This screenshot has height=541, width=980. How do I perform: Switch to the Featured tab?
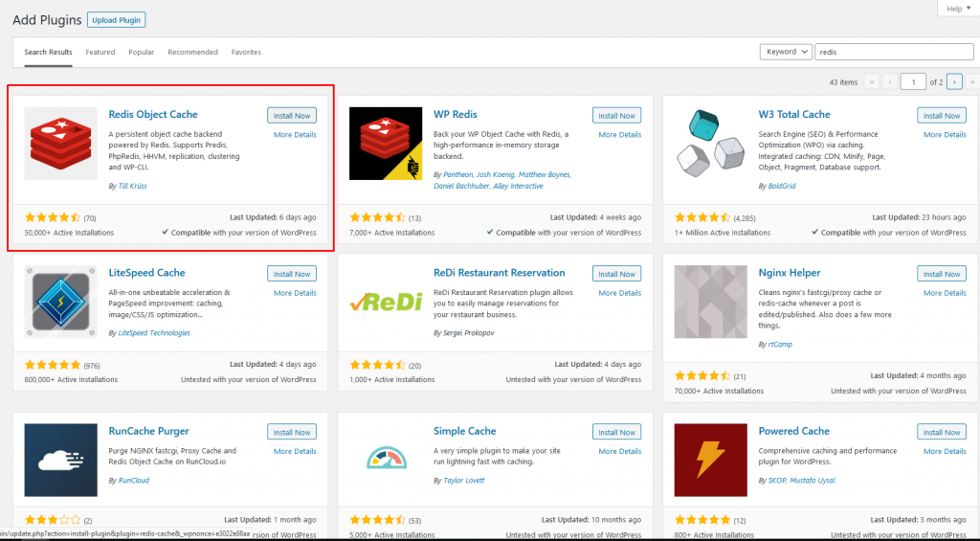pos(100,52)
